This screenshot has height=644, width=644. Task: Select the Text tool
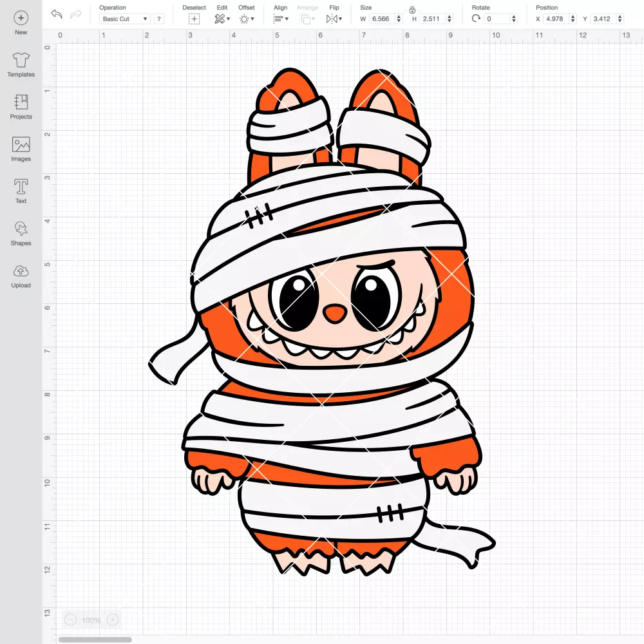(21, 191)
